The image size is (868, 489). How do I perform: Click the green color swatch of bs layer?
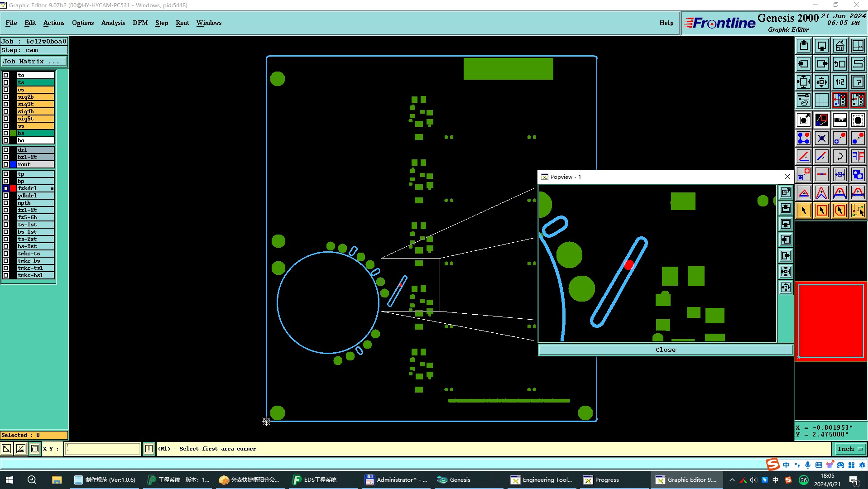point(13,133)
